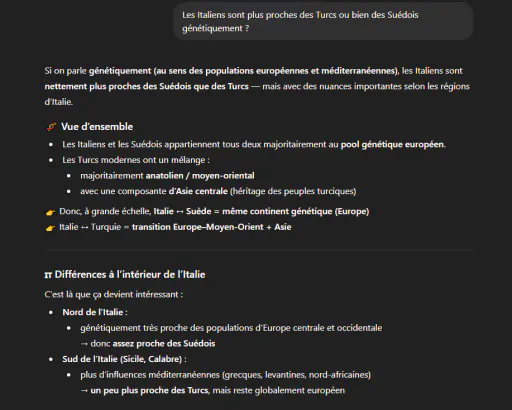Select the user question message bubble
This screenshot has width=512, height=410.
323,21
